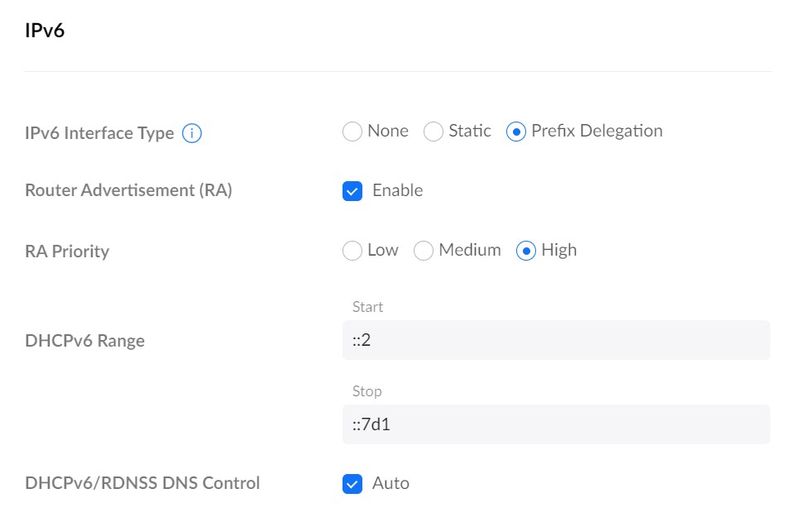The image size is (800, 527).
Task: Click the DHCPv6 Range Start input field
Action: click(x=555, y=340)
